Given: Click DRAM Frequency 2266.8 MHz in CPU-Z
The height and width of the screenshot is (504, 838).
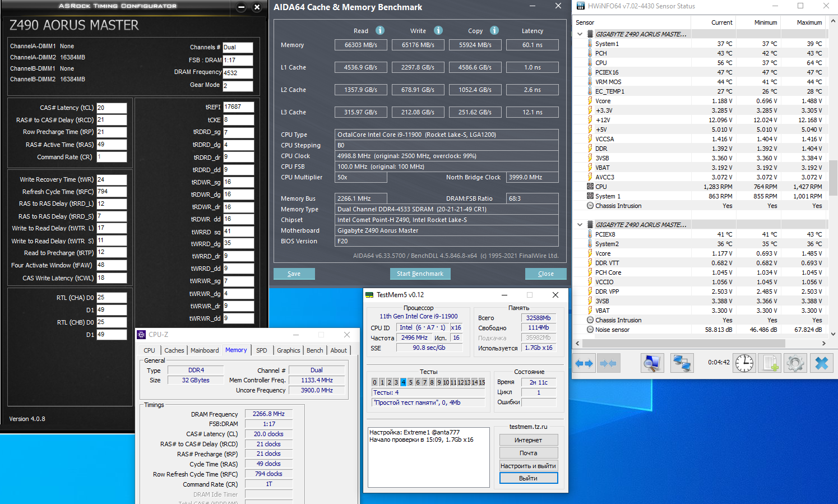Looking at the screenshot, I should click(x=269, y=414).
